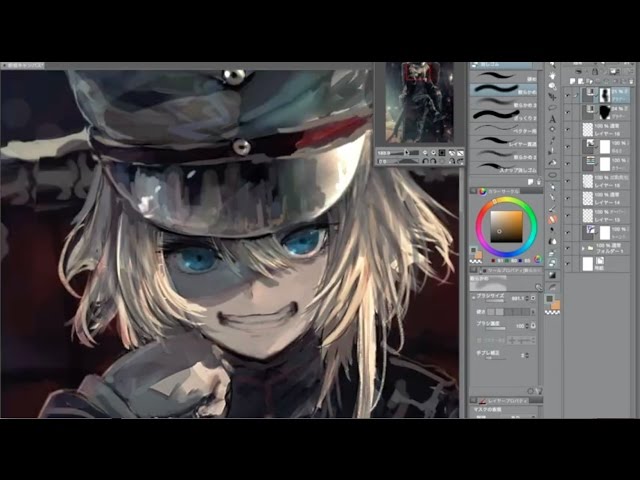Click the saturation square in color wheel
Image resolution: width=640 pixels, height=480 pixels.
(507, 227)
